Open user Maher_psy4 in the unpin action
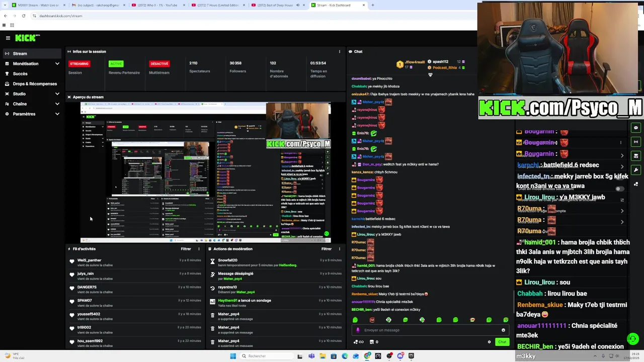 click(x=232, y=279)
